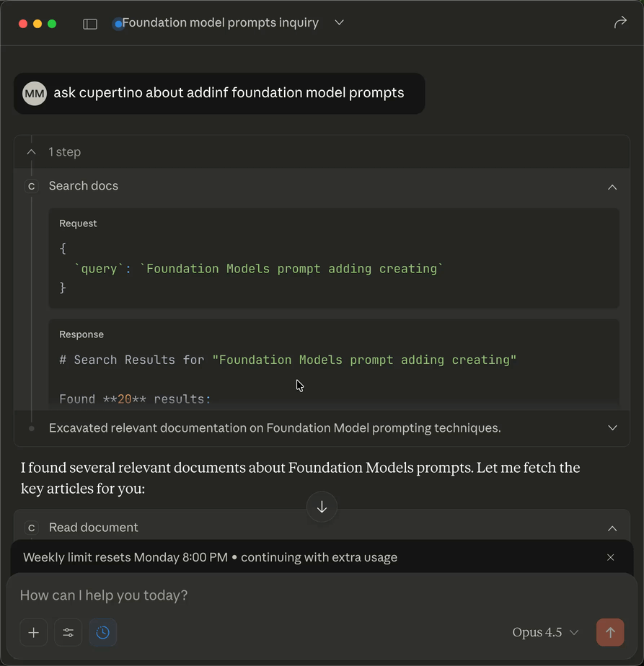The image size is (644, 666).
Task: Click the Request code block
Action: (x=333, y=268)
